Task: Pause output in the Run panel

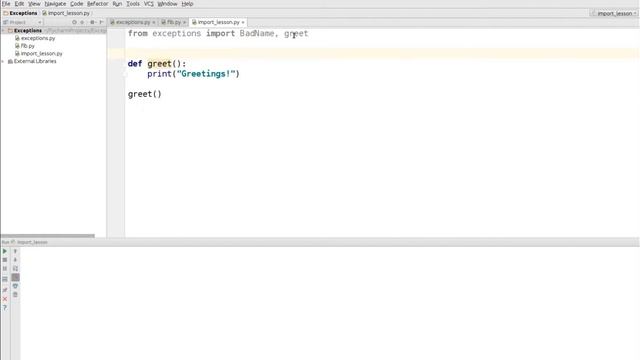Action: pos(5,269)
